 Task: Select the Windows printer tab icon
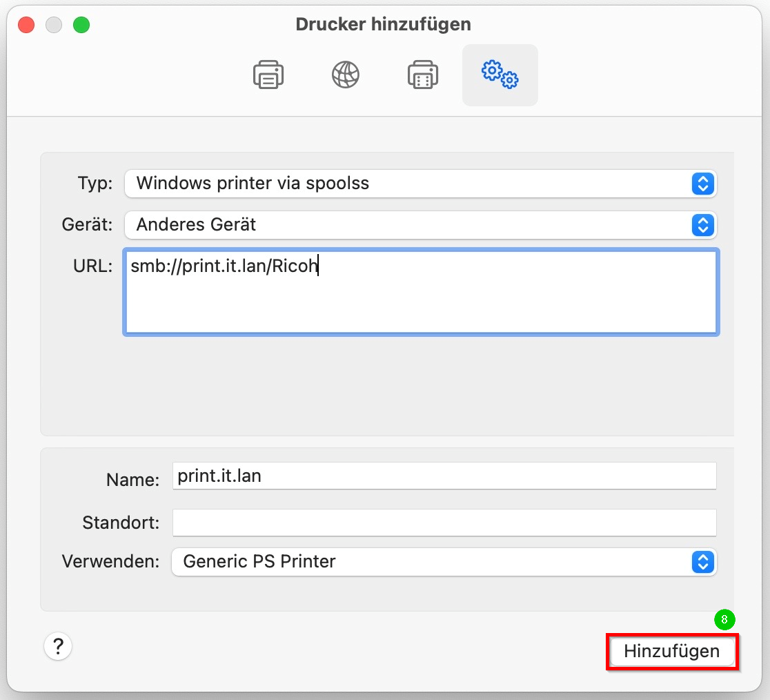click(423, 75)
